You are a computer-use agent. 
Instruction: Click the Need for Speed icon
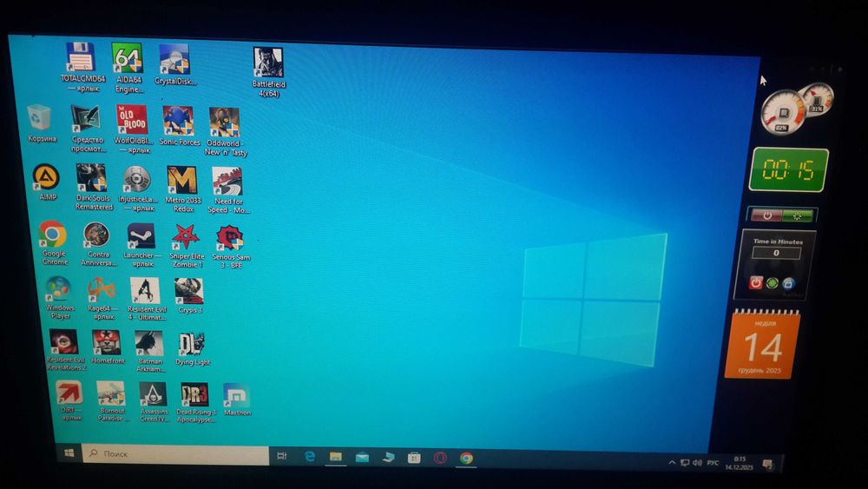click(227, 182)
